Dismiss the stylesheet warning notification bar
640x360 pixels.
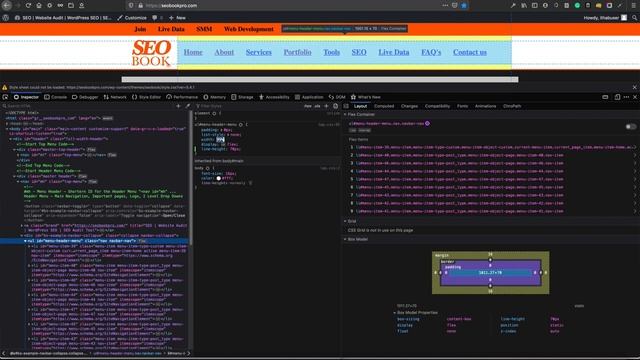[x=635, y=87]
